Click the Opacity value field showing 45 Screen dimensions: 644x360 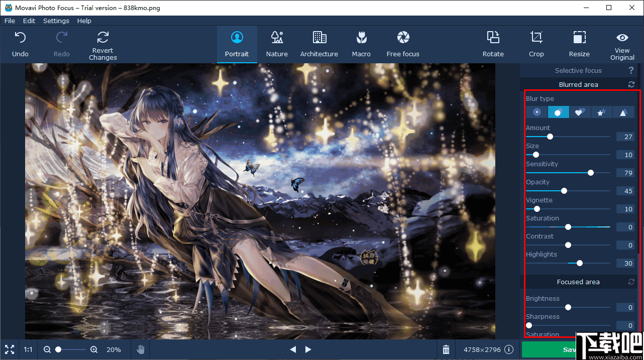[625, 191]
